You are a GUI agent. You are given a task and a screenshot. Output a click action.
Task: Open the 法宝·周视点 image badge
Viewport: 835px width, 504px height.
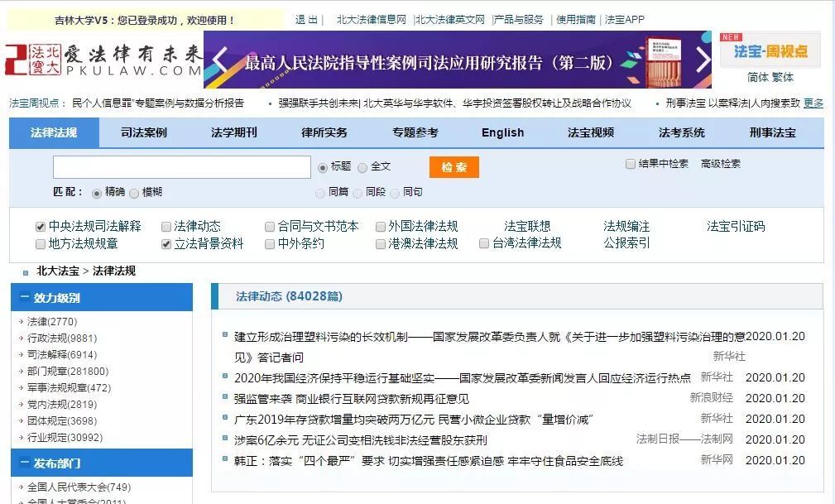pyautogui.click(x=770, y=50)
